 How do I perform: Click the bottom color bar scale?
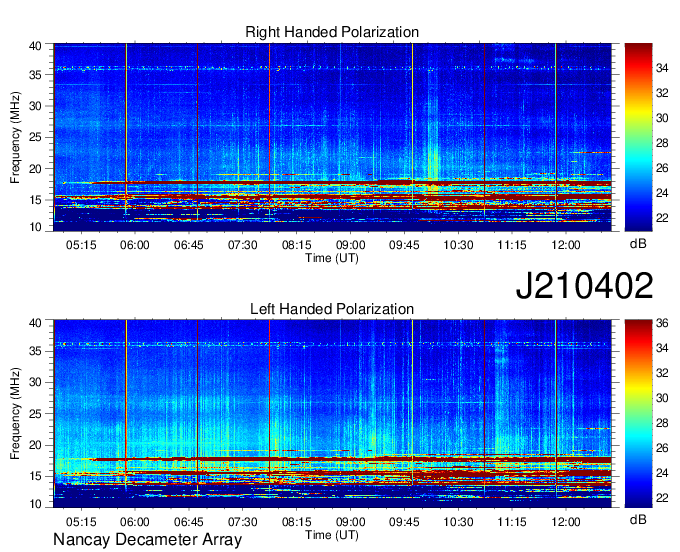[x=638, y=413]
